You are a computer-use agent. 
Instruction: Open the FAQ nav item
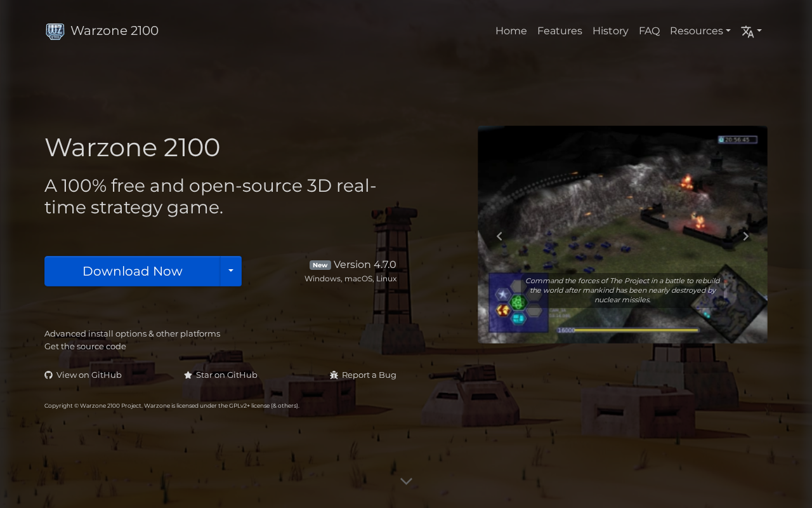pos(649,31)
